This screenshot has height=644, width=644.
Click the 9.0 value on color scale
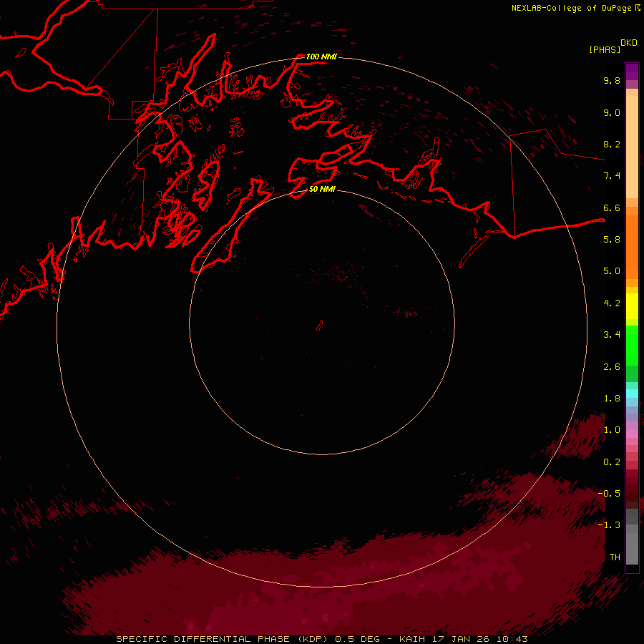pos(612,112)
